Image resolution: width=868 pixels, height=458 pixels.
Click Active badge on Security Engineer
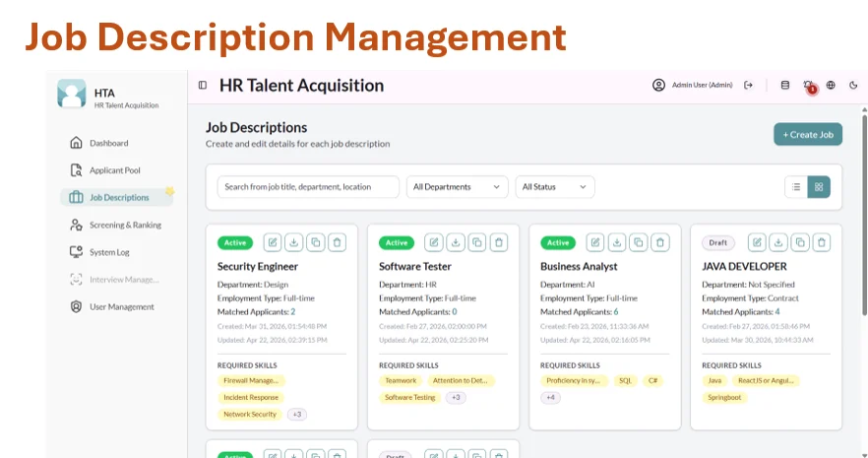pos(235,242)
